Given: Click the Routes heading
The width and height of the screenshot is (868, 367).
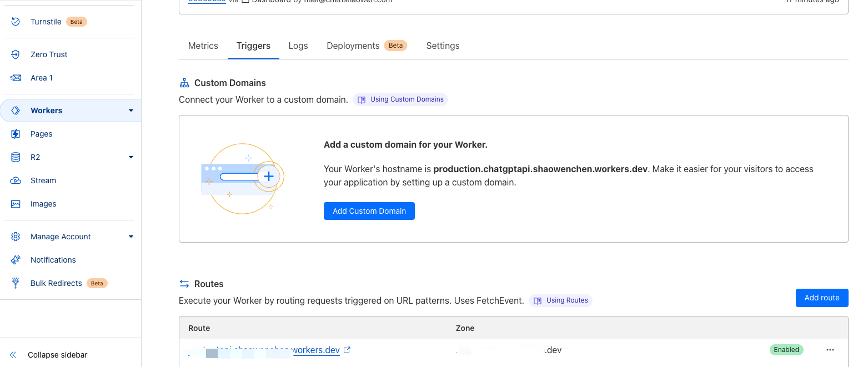Looking at the screenshot, I should click(209, 284).
